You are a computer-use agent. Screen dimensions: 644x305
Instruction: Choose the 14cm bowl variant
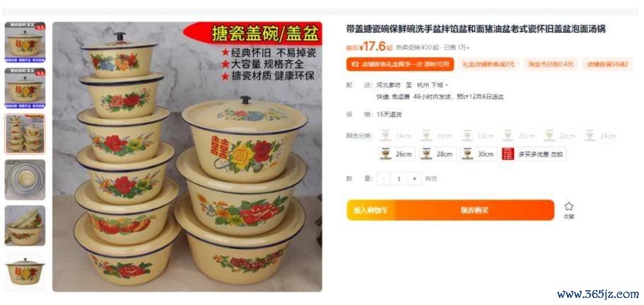[x=397, y=136]
